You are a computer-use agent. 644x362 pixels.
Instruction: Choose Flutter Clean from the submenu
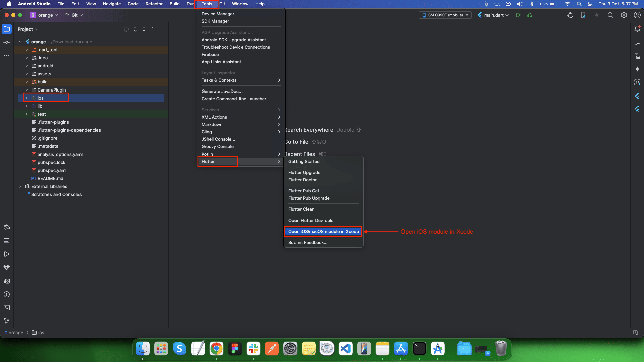(x=301, y=209)
